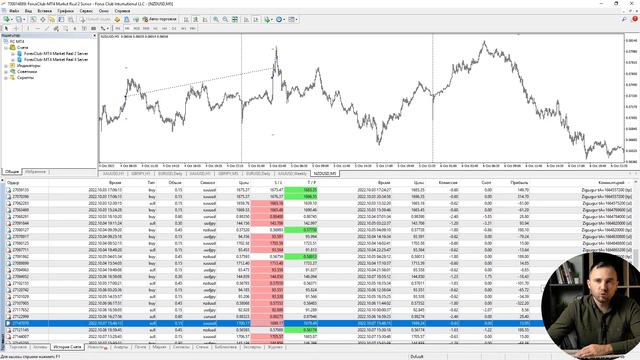640x360 pixels.
Task: Close the Navigator panel
Action: click(x=95, y=36)
